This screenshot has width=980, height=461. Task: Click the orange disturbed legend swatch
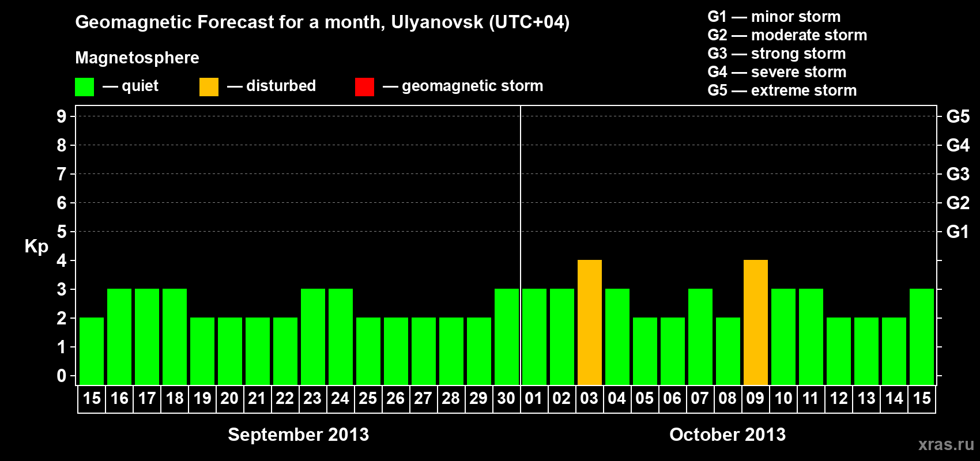click(x=209, y=87)
